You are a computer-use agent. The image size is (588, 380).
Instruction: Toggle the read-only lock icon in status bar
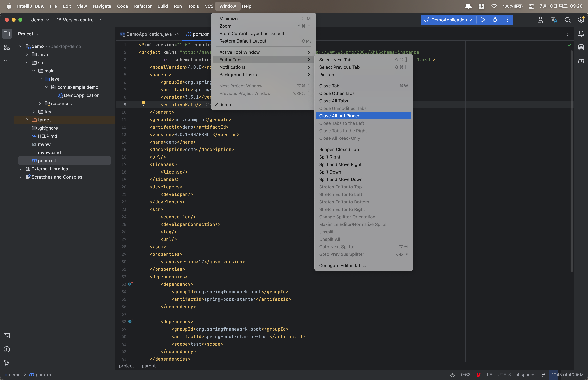point(544,375)
